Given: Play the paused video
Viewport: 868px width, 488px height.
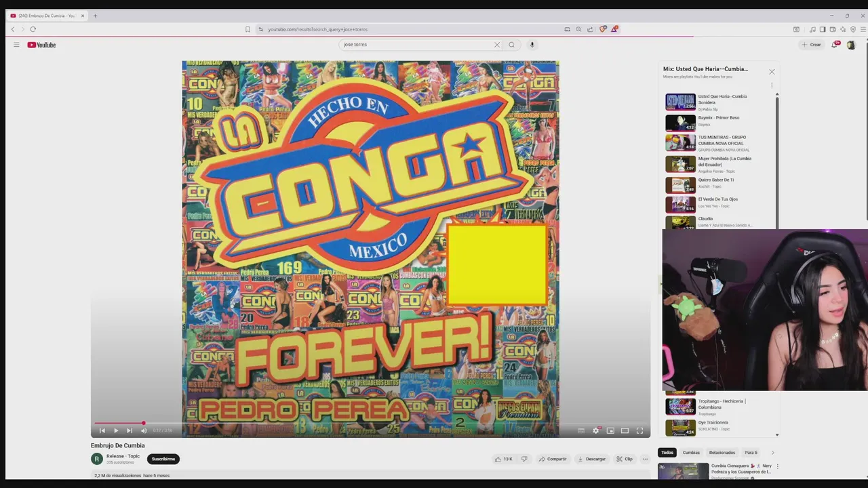Looking at the screenshot, I should click(x=116, y=430).
